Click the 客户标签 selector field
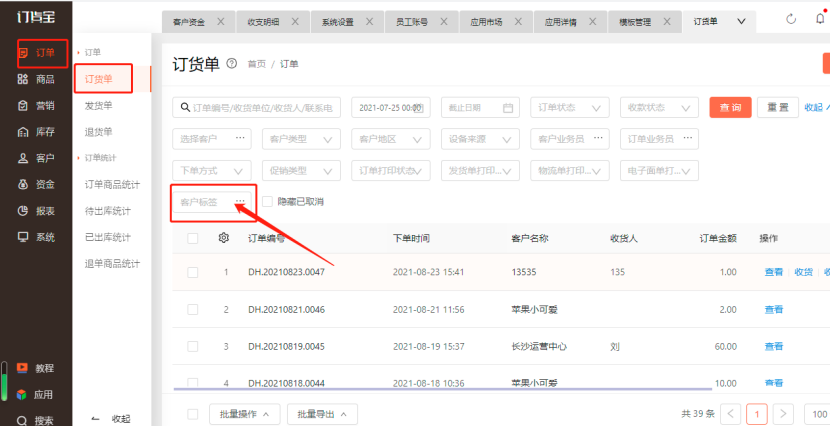 211,202
